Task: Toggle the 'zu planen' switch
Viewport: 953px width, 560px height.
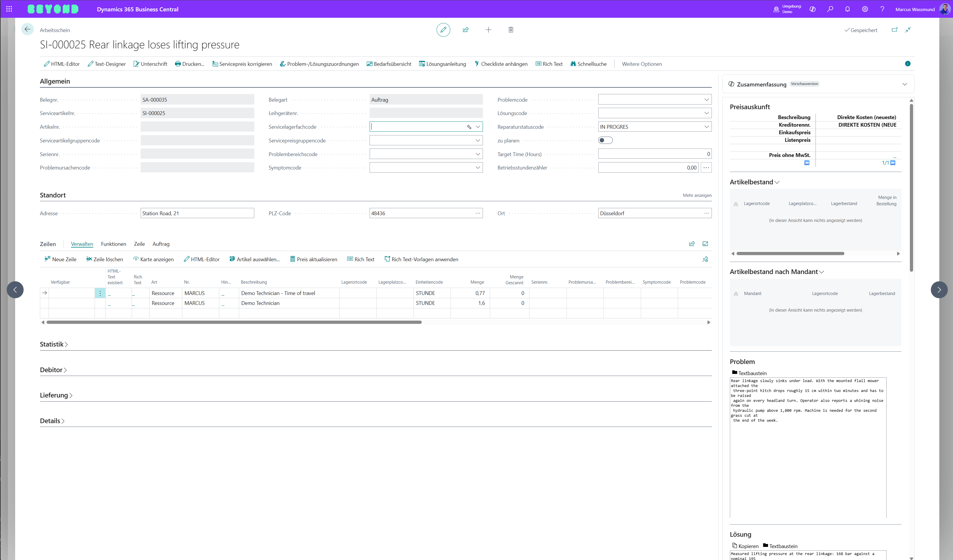Action: tap(605, 140)
